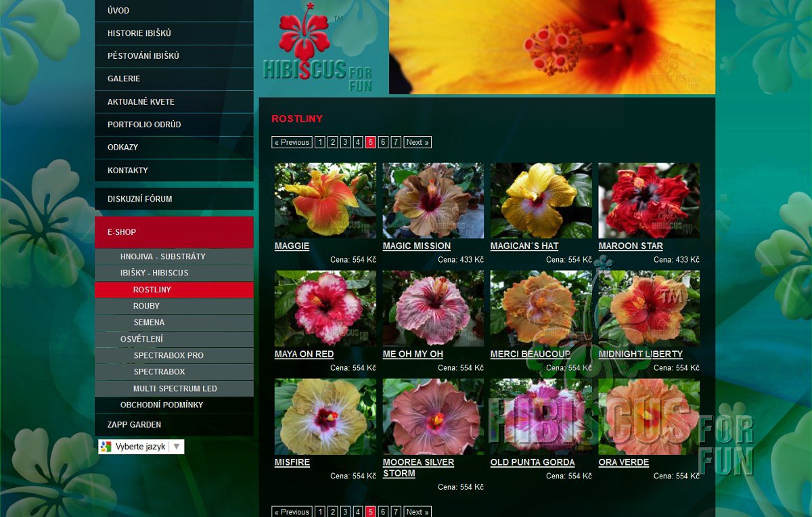The image size is (812, 517).
Task: Open the MAGICAN´S HAT flower thumbnail
Action: click(x=541, y=200)
